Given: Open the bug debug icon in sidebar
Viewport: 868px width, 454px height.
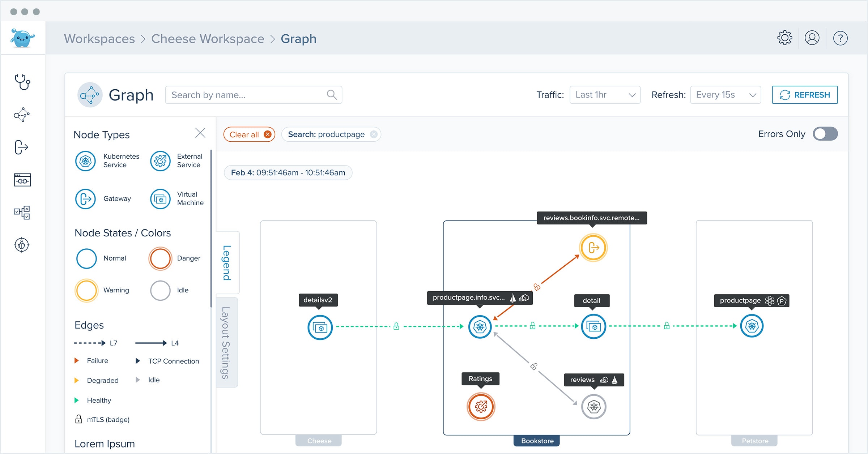Looking at the screenshot, I should [x=22, y=245].
